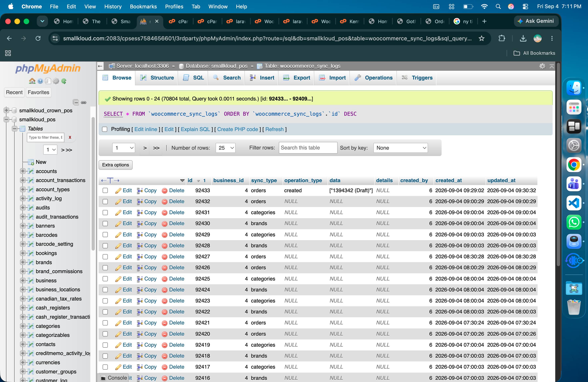
Task: Click the phpMyAdmin home icon
Action: click(32, 81)
